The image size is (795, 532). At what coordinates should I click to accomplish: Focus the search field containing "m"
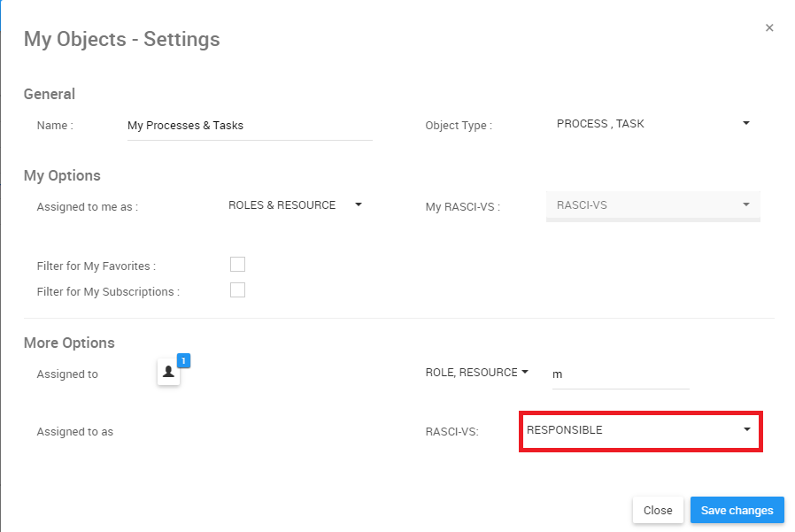[x=619, y=374]
